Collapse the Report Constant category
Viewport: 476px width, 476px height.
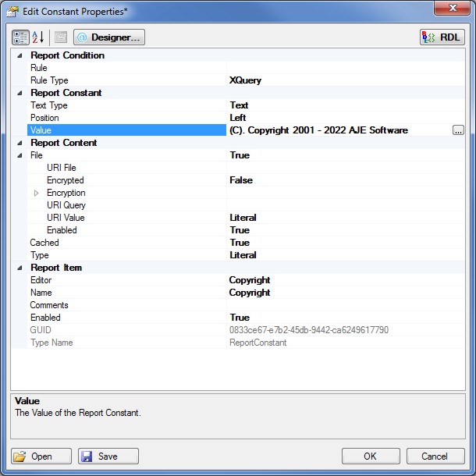pos(19,93)
